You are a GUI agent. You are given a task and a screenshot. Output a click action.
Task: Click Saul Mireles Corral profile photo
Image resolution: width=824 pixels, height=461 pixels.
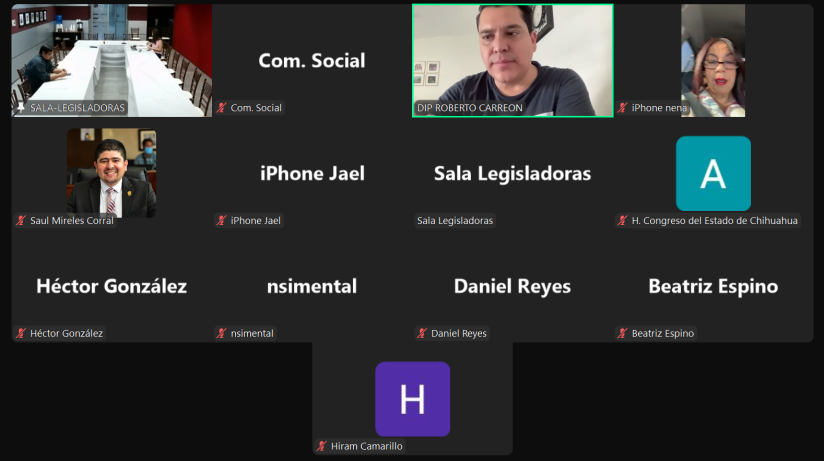coord(111,173)
